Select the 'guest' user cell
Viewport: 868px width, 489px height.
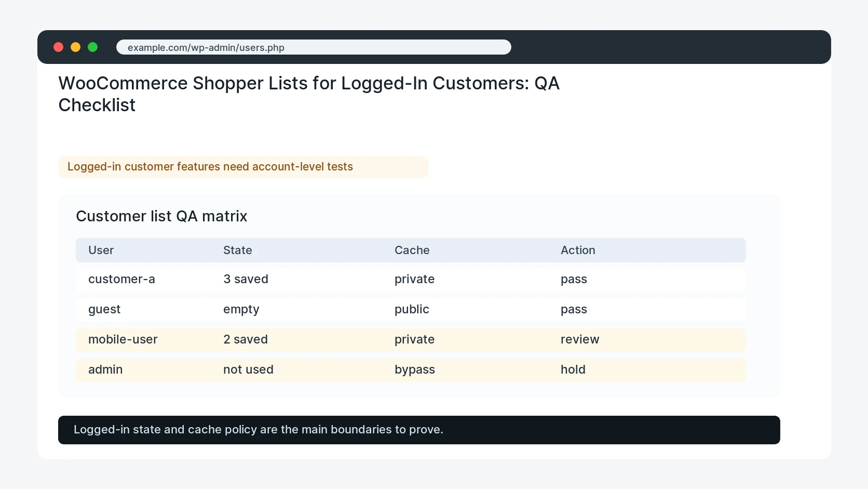click(x=104, y=310)
